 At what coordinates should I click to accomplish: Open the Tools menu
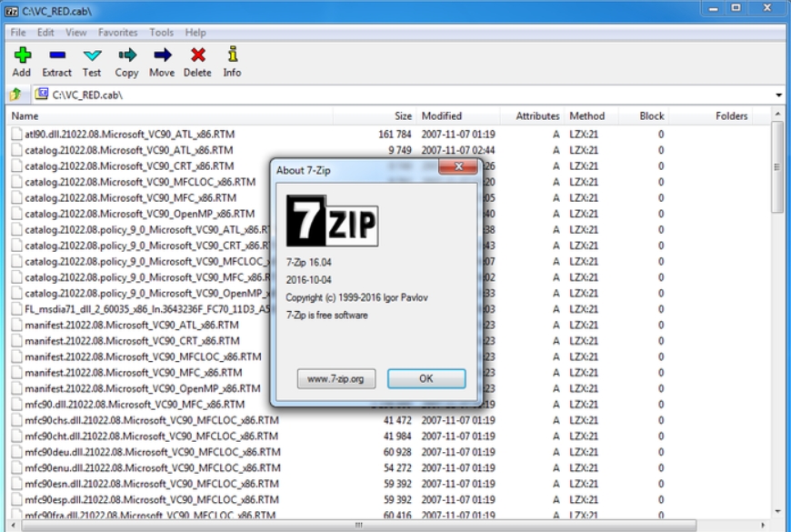click(162, 33)
